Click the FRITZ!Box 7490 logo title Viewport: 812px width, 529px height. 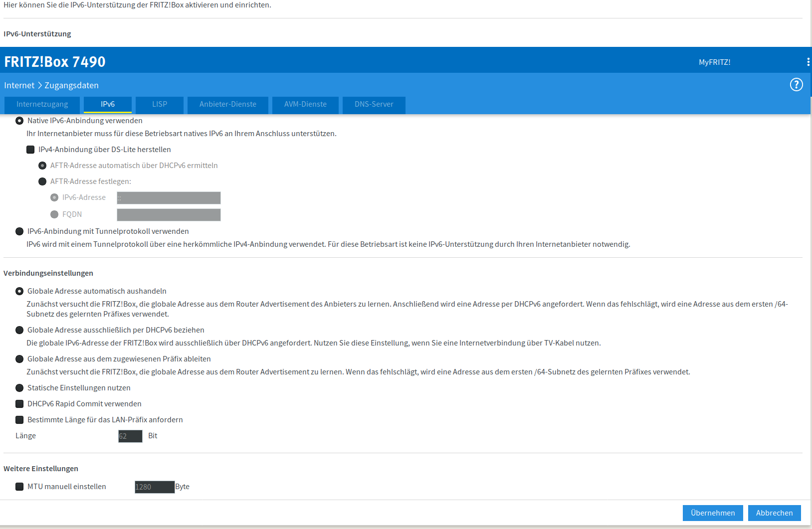pyautogui.click(x=55, y=62)
